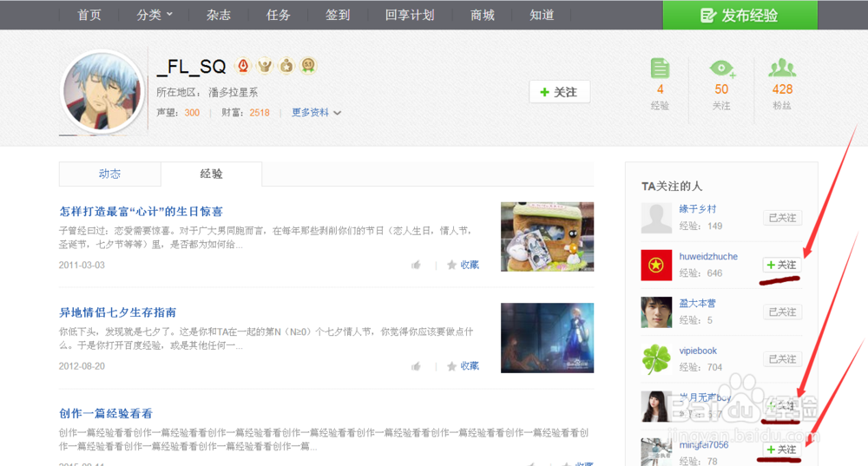The width and height of the screenshot is (868, 466).
Task: Open the 首页 navigation item
Action: 89,15
